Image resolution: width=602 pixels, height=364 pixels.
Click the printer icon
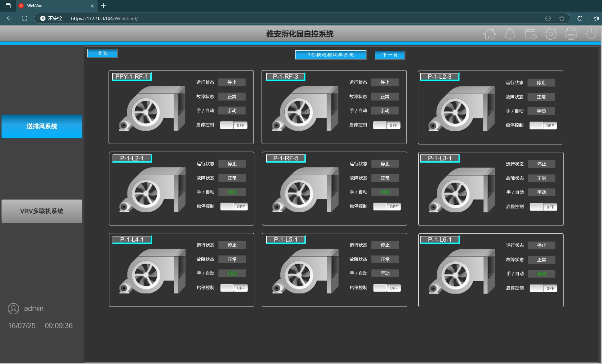(x=571, y=34)
